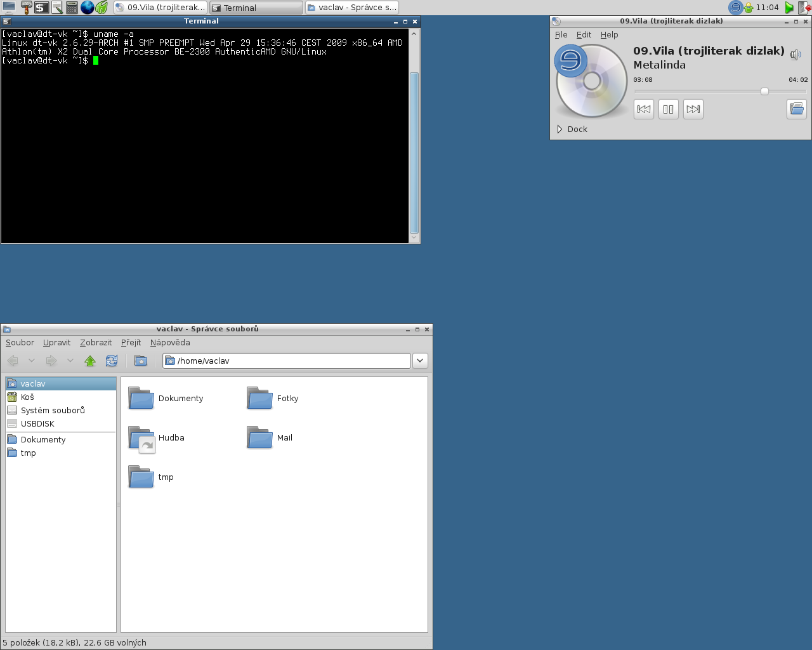Screen dimensions: 812x650
Task: Pause the playing song
Action: tap(669, 109)
